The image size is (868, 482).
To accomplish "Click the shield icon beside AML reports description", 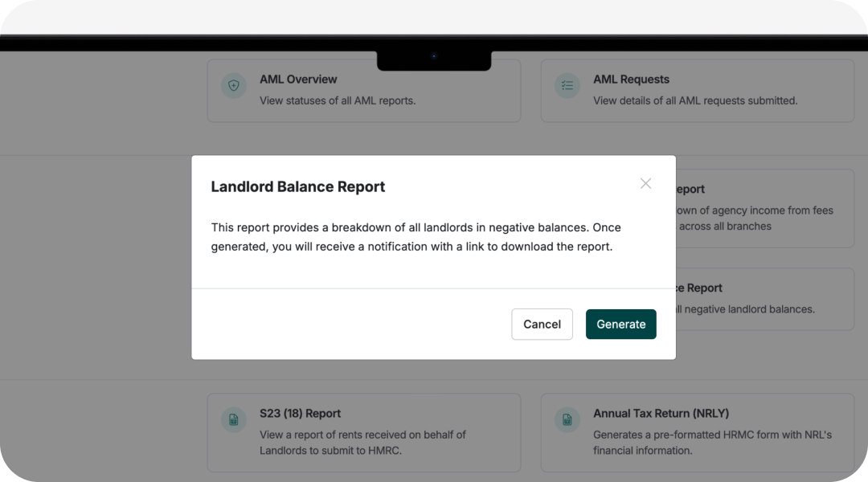I will coord(233,85).
